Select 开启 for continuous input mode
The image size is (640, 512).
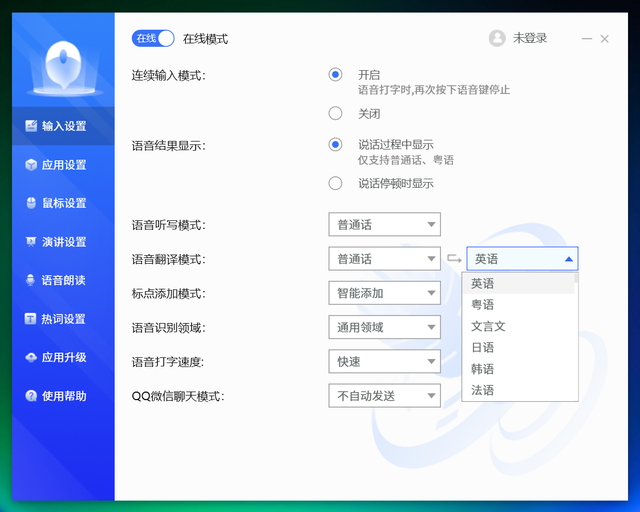336,75
